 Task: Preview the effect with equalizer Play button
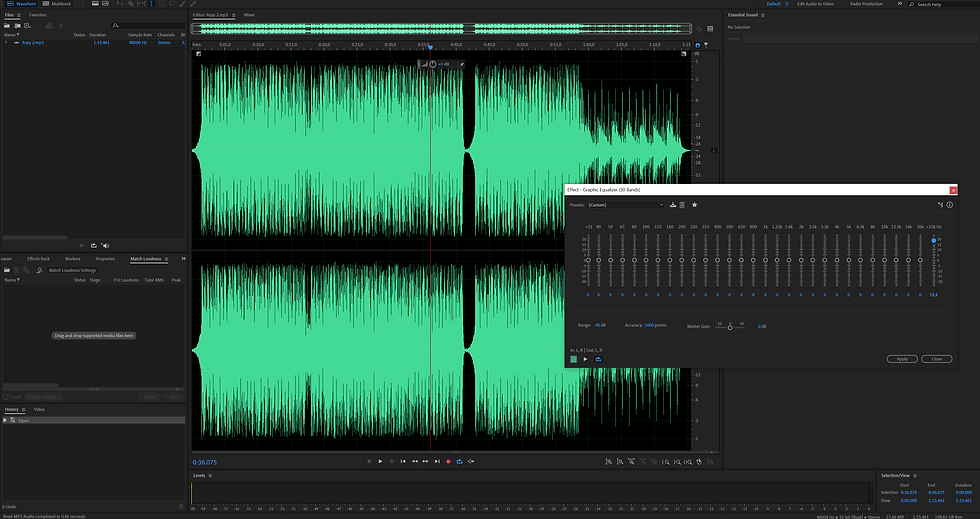pyautogui.click(x=586, y=359)
